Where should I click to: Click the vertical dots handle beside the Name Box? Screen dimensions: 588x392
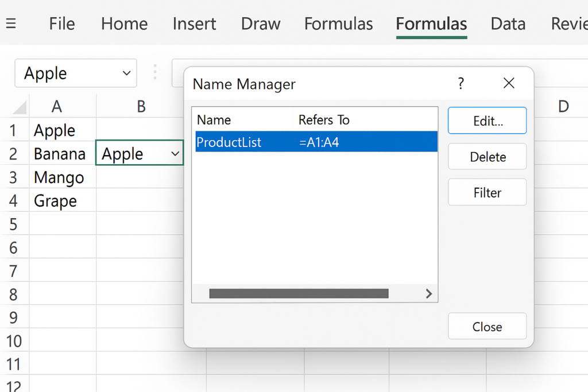tap(154, 72)
